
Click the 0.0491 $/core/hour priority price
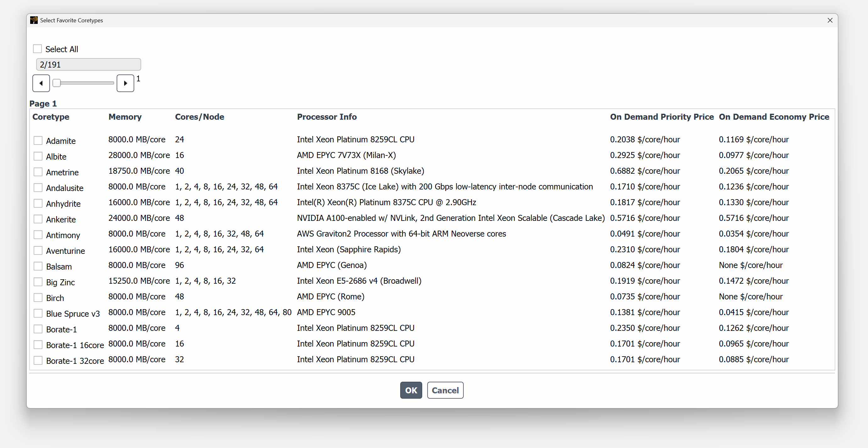645,234
